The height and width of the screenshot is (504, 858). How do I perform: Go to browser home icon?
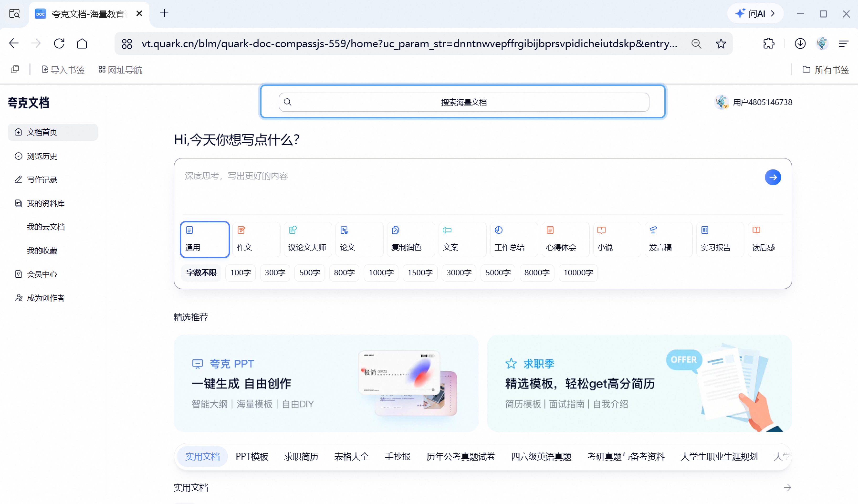pos(82,44)
